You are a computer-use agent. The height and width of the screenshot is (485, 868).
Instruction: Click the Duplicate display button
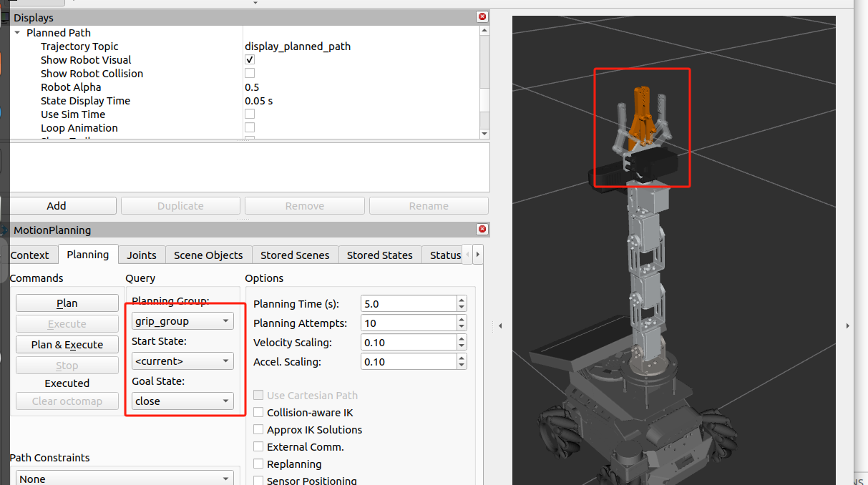pos(180,206)
